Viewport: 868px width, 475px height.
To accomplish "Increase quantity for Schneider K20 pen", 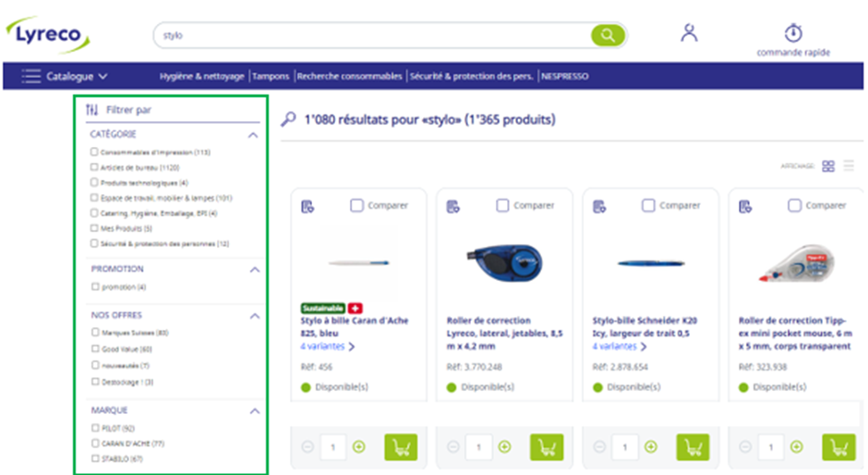I will tap(651, 446).
